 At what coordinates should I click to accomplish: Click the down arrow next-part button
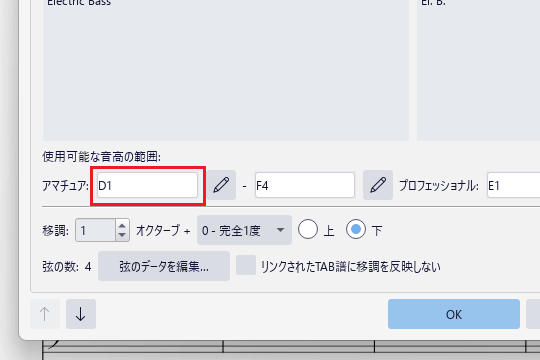81,314
